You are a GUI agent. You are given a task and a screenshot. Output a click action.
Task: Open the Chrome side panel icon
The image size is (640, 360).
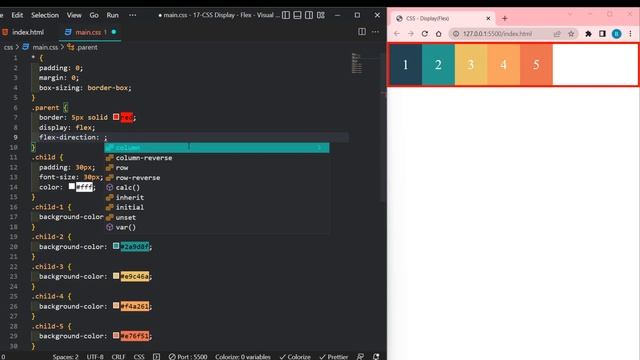point(602,34)
